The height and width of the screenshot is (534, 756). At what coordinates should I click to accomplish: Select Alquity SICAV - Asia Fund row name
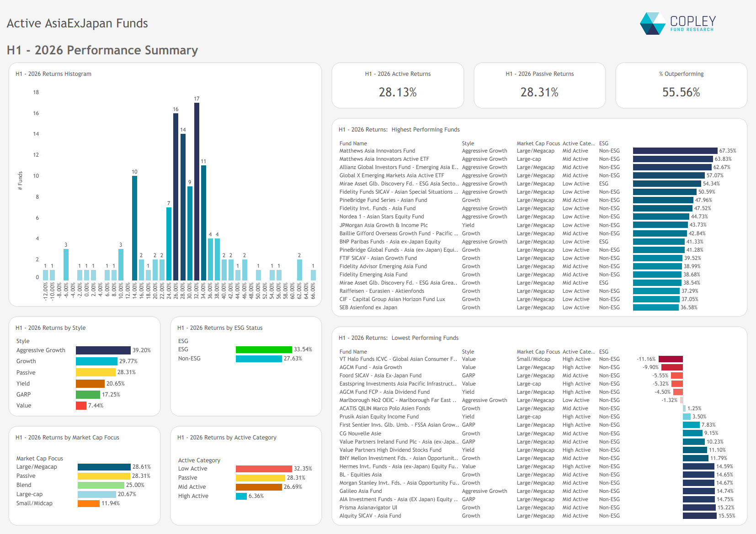point(370,516)
